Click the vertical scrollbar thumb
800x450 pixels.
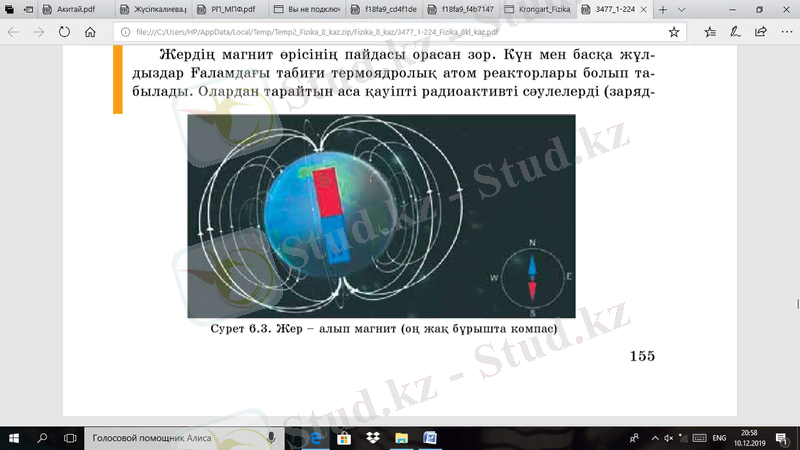[x=797, y=304]
